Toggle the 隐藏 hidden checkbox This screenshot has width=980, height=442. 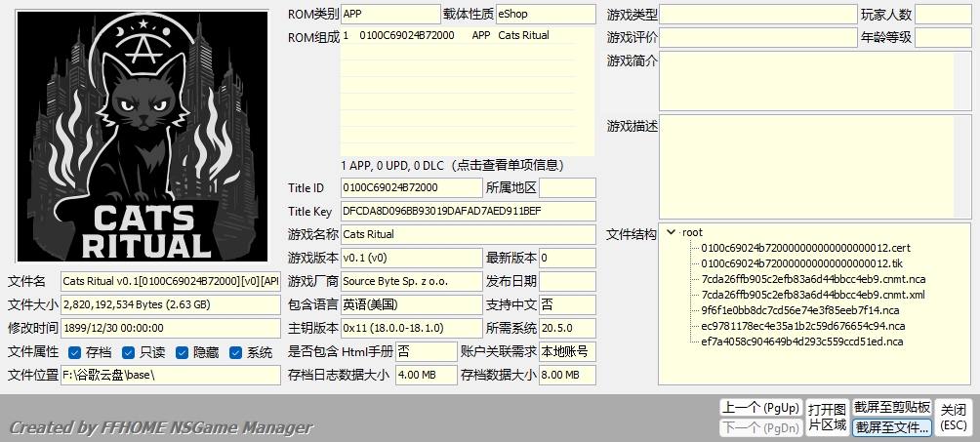pyautogui.click(x=182, y=352)
